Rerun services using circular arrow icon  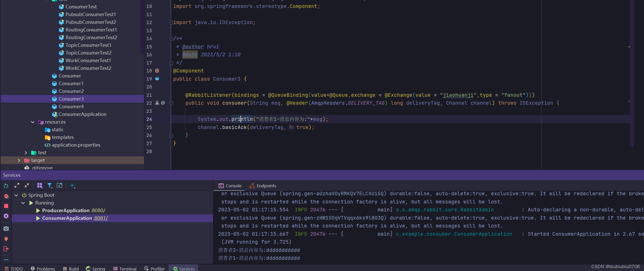[6, 186]
